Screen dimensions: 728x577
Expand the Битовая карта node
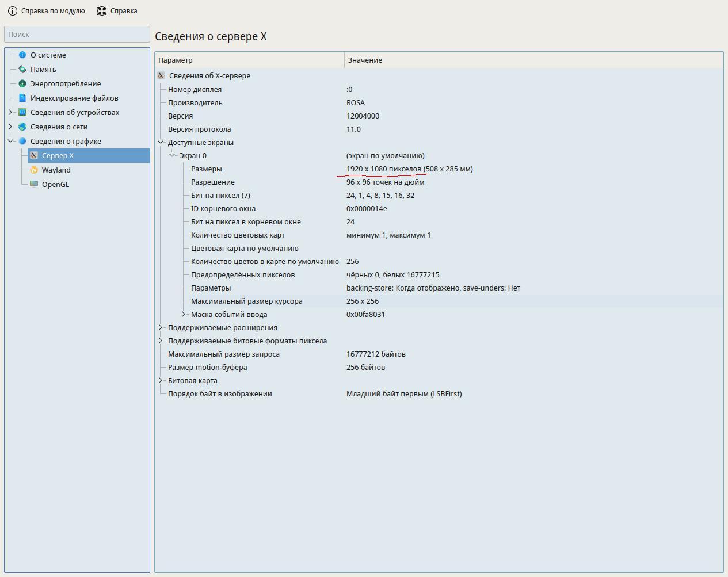(x=161, y=380)
